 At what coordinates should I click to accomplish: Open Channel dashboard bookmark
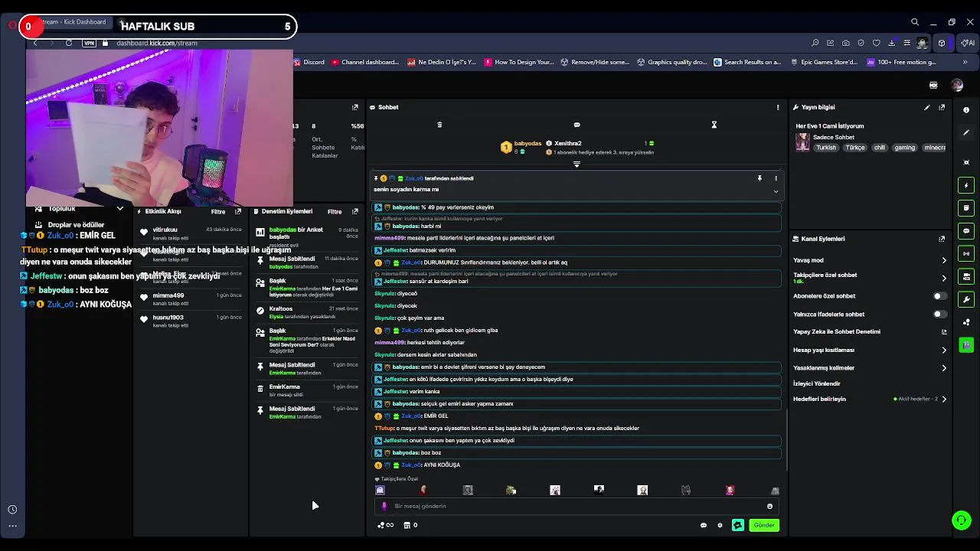[x=364, y=62]
